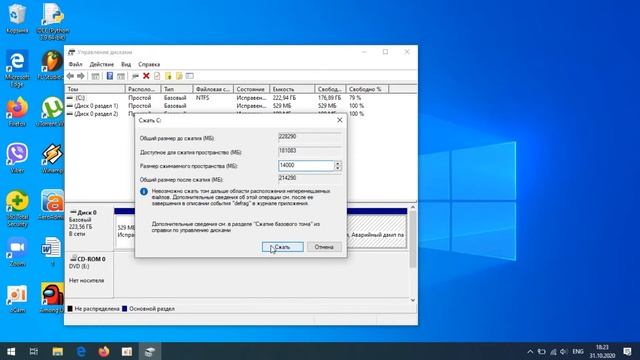
Task: Open the Firefox desktop shortcut
Action: coord(17,111)
